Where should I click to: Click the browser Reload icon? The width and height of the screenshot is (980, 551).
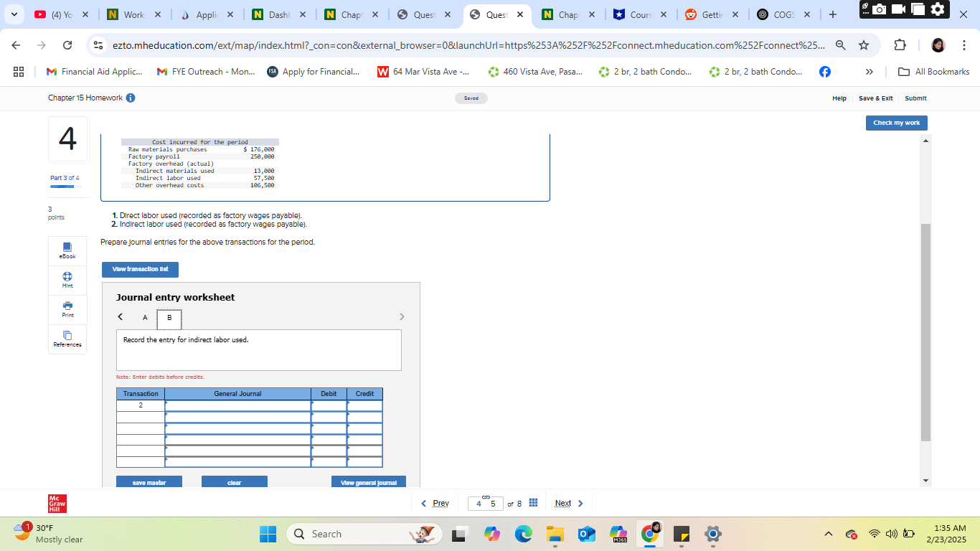(x=67, y=45)
